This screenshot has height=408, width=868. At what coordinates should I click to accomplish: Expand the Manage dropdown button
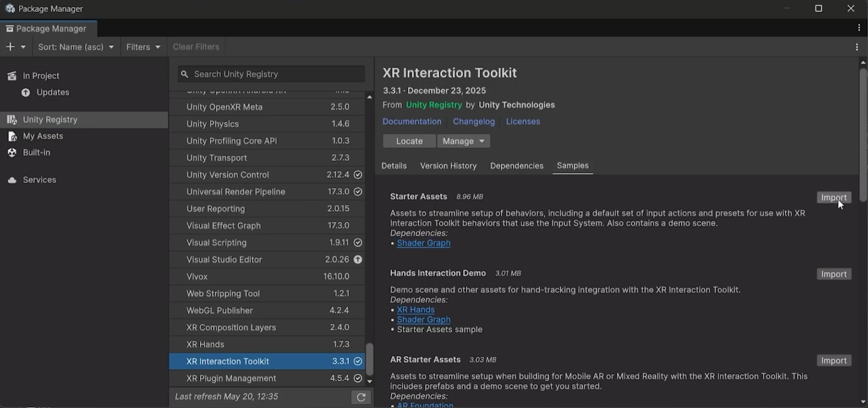[x=464, y=141]
